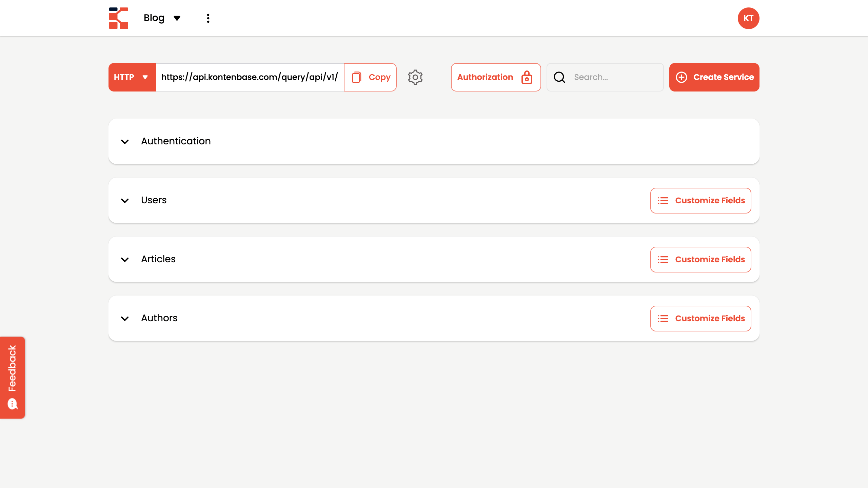Click the KT user avatar
This screenshot has width=868, height=488.
(x=748, y=18)
